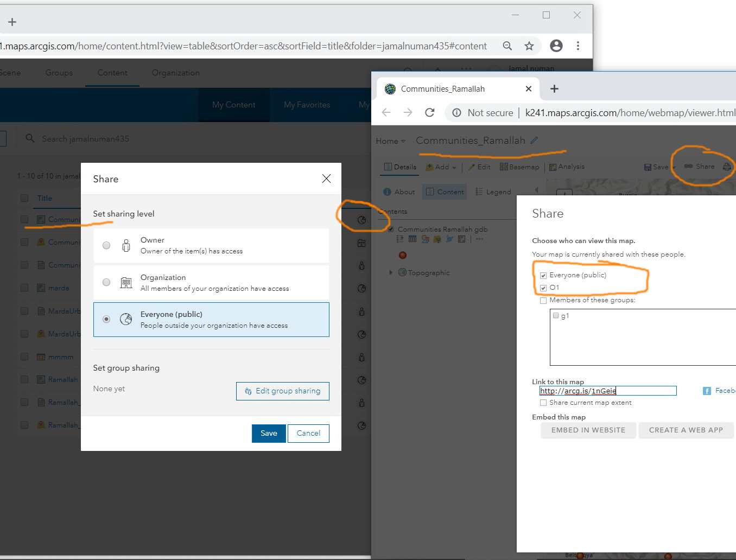Image resolution: width=736 pixels, height=560 pixels.
Task: View site info next to Not secure
Action: [457, 112]
